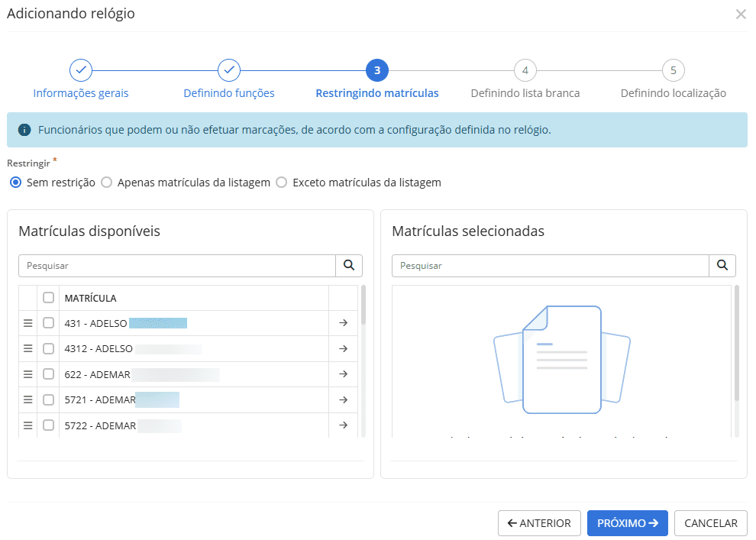The width and height of the screenshot is (756, 540).
Task: Select Exceto matrículas da listagem option
Action: click(x=282, y=183)
